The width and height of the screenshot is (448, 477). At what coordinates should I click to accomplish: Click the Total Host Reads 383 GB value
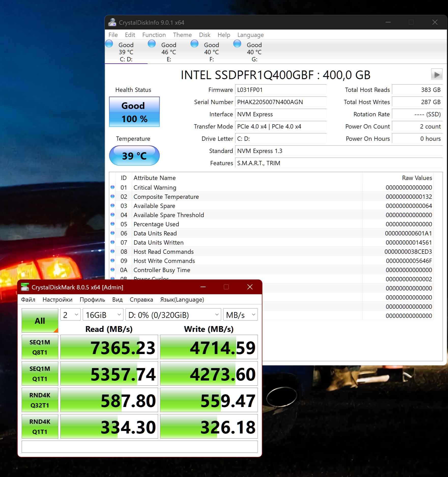point(417,90)
